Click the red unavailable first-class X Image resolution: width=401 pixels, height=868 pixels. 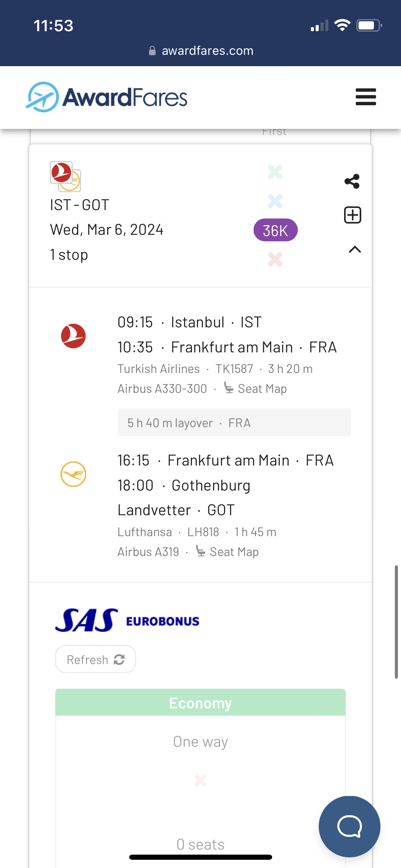(x=275, y=260)
